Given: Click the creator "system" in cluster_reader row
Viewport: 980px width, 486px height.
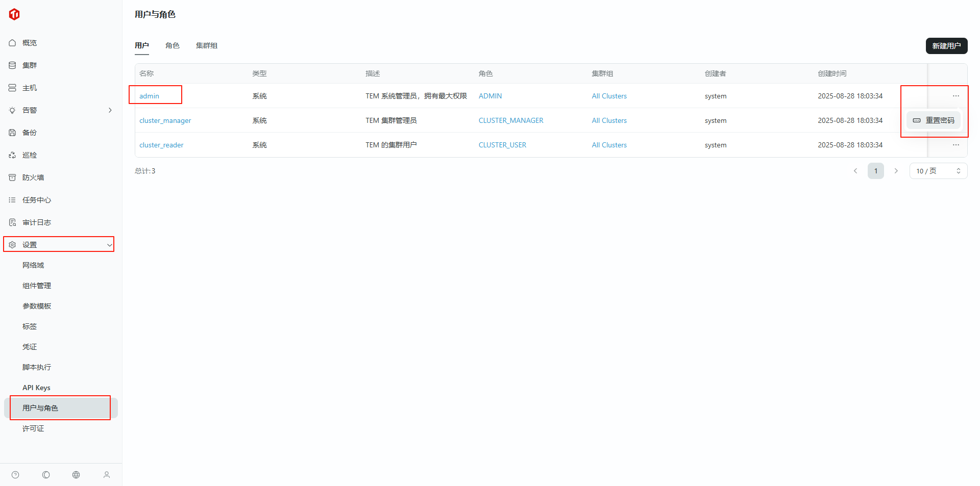Looking at the screenshot, I should pyautogui.click(x=716, y=145).
